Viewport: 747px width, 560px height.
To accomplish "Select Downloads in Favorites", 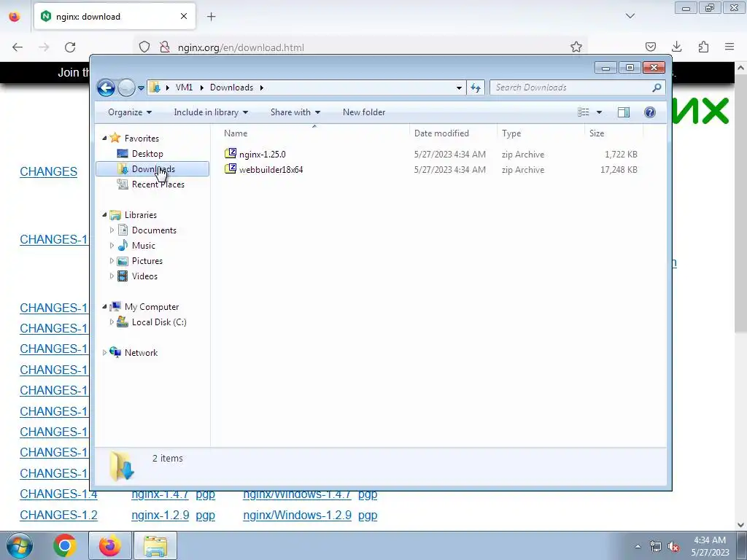I will [x=153, y=169].
